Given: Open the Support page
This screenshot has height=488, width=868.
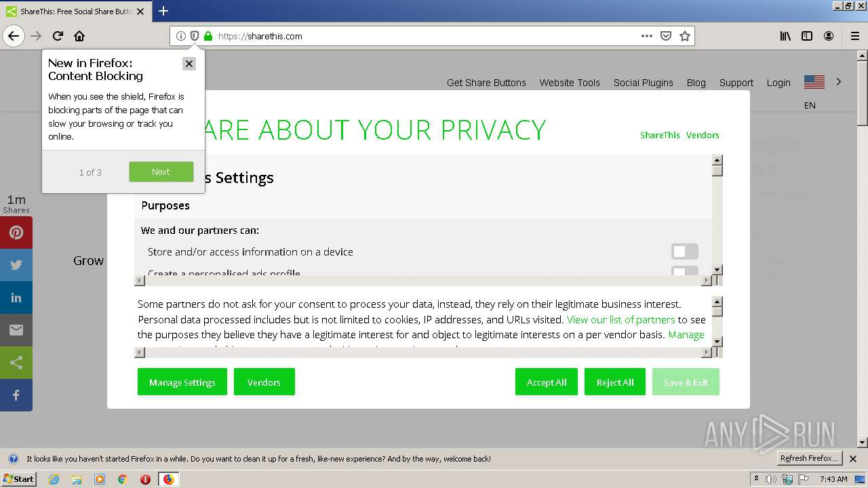Looking at the screenshot, I should click(x=736, y=83).
